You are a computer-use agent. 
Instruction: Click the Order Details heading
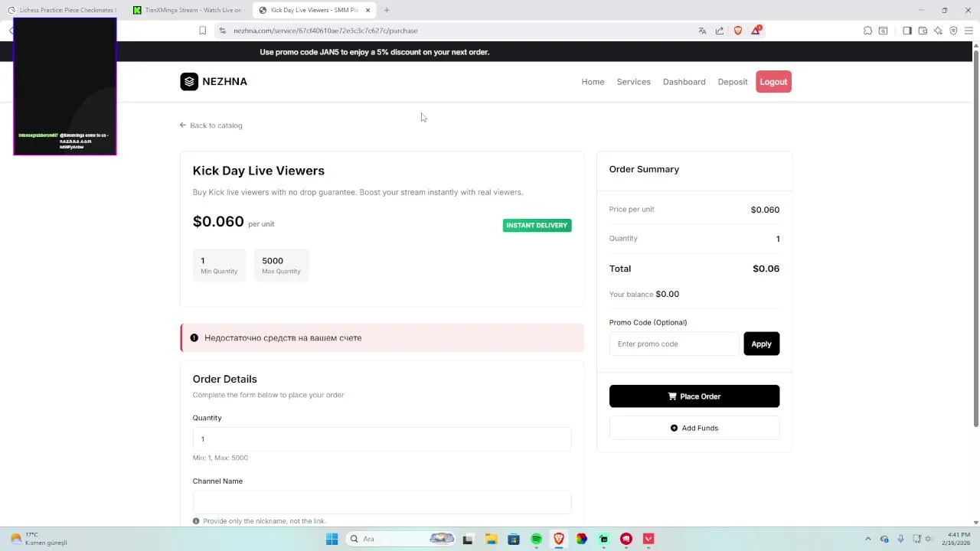[x=224, y=379]
